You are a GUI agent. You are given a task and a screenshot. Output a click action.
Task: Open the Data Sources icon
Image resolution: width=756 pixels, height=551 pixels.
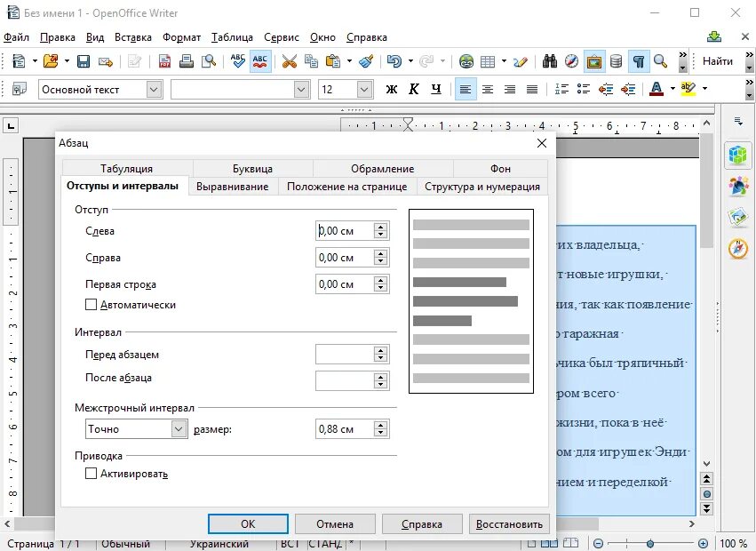tap(616, 61)
